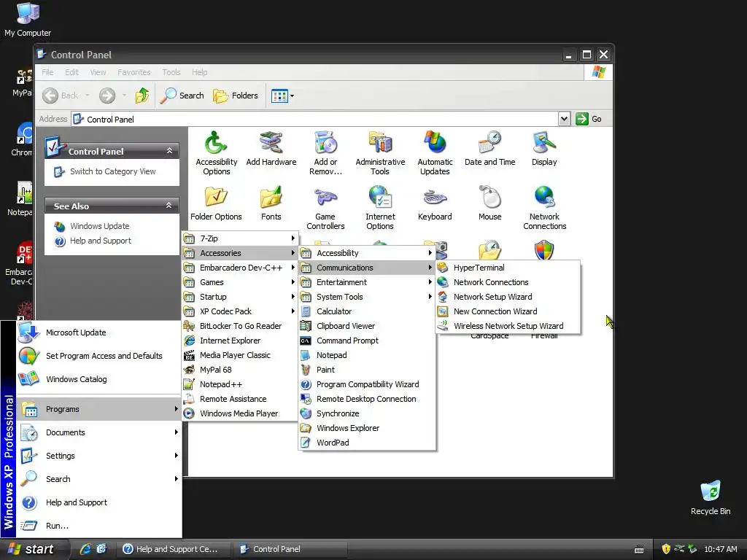
Task: Expand Embarcadero Dev-C++ submenu
Action: click(239, 268)
